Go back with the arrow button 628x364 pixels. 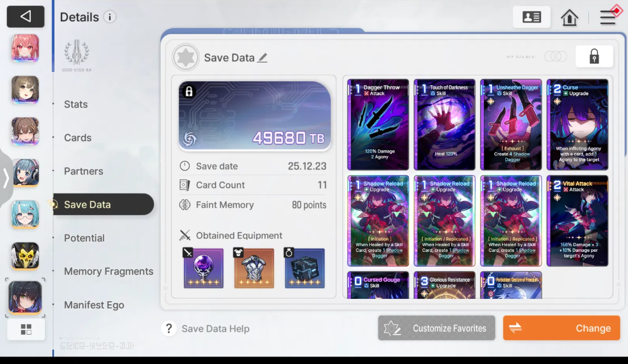pos(25,17)
